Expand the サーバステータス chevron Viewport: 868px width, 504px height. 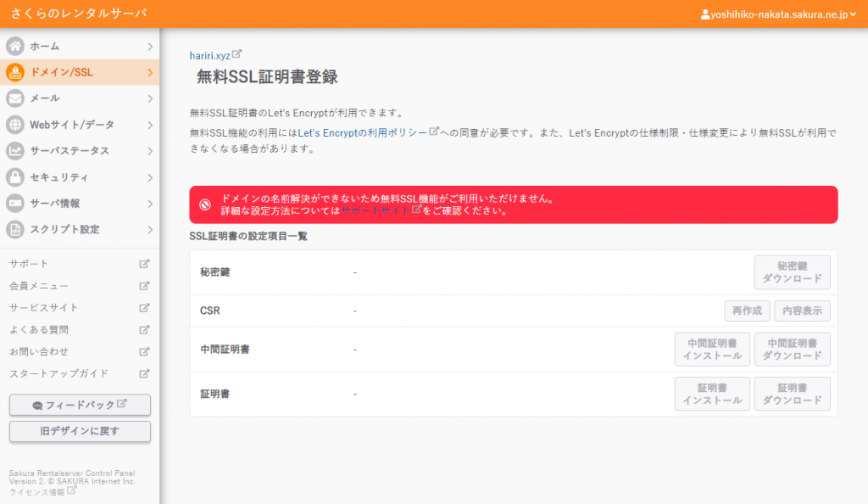click(150, 151)
